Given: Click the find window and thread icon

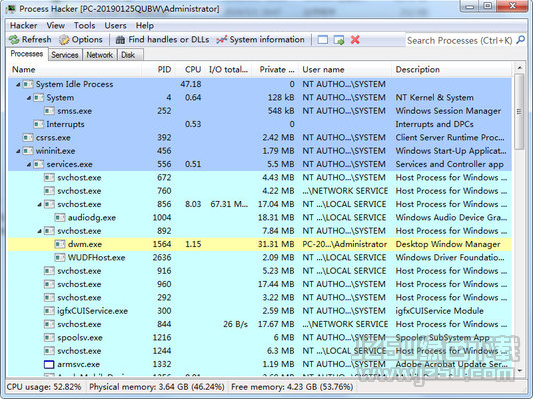Looking at the screenshot, I should (x=339, y=40).
